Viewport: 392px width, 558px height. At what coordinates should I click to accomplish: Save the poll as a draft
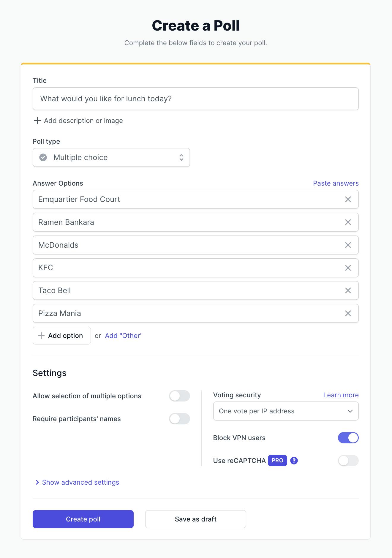[x=195, y=519]
